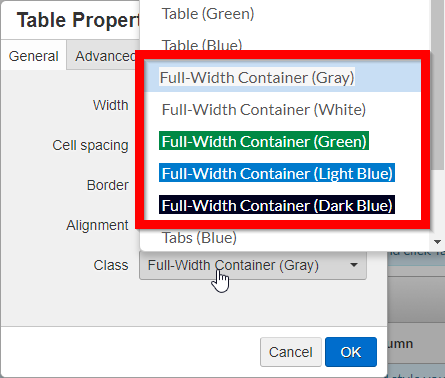Click the dropdown list scroll-down arrow
445x378 pixels.
coord(438,242)
